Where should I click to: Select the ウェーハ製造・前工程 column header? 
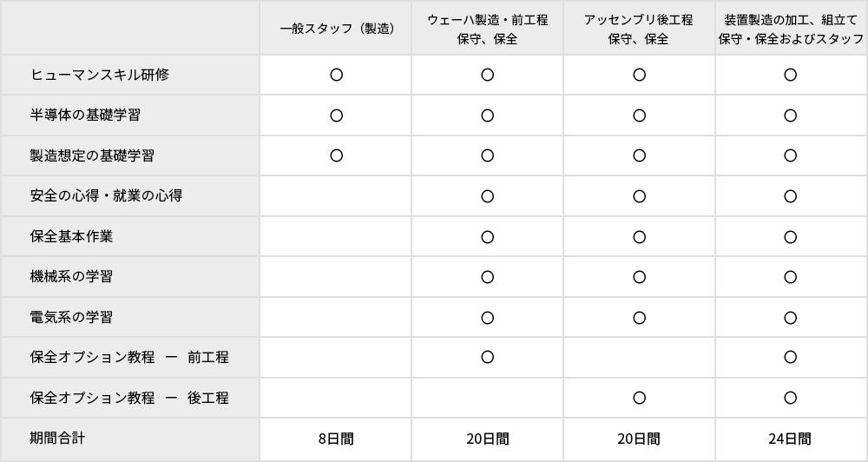coord(488,29)
